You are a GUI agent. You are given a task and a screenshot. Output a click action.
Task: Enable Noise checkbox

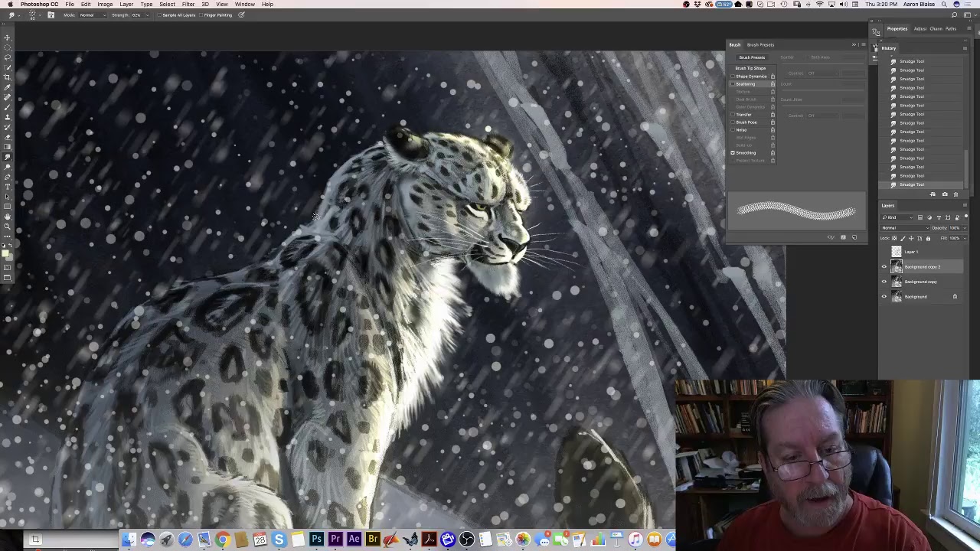tap(733, 129)
